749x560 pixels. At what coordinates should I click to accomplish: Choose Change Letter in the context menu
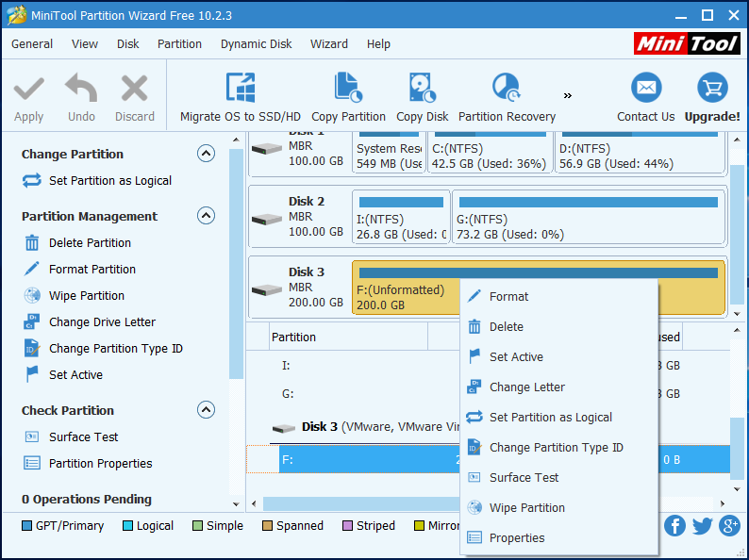[x=558, y=387]
